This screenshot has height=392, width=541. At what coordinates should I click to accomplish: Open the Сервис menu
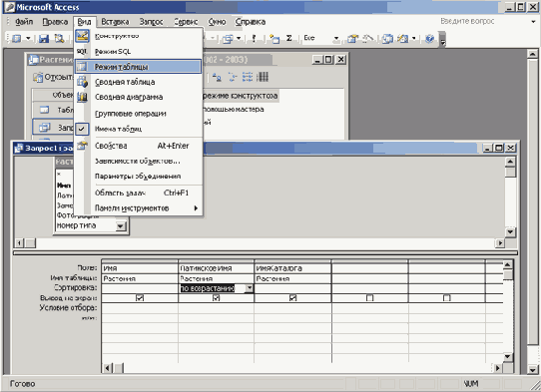click(186, 22)
